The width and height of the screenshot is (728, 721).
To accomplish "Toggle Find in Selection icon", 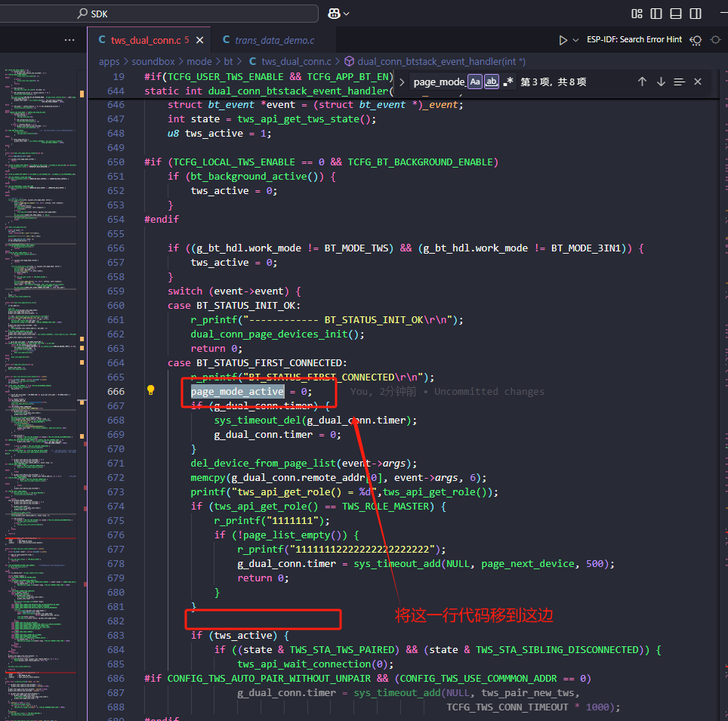I will [x=679, y=82].
